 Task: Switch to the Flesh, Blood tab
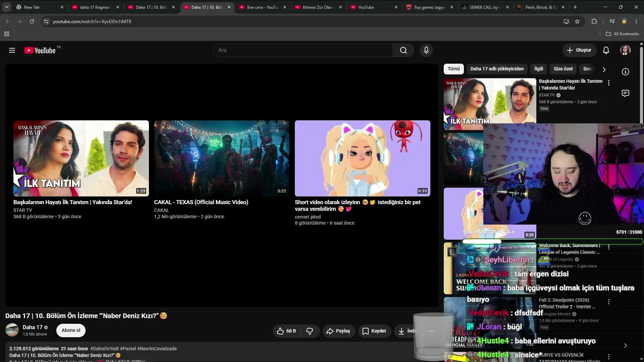tap(541, 8)
